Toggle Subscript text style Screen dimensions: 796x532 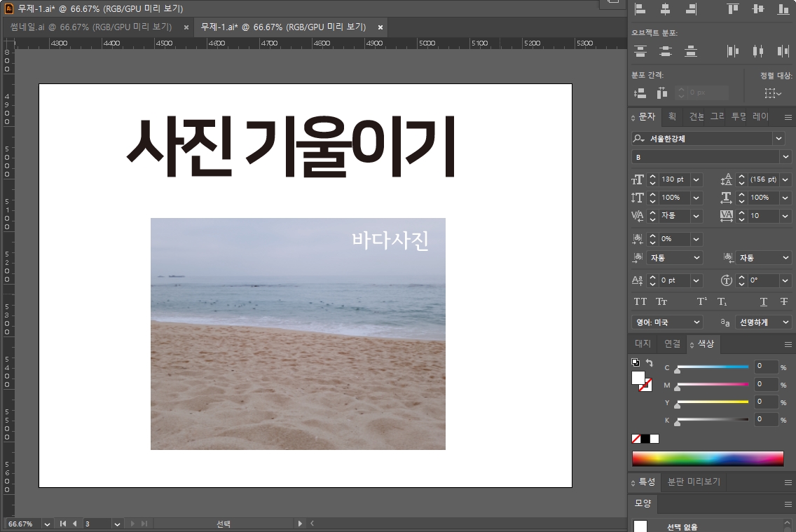click(x=722, y=301)
